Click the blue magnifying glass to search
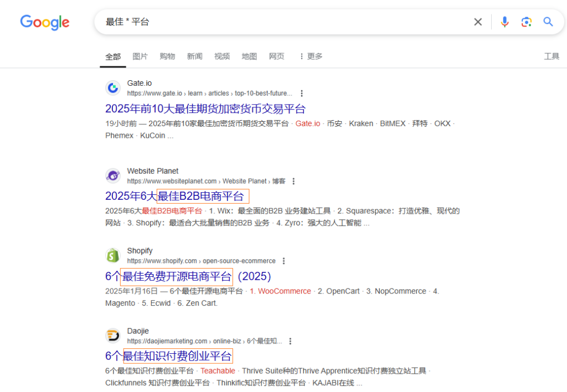The image size is (567, 392). coord(548,22)
